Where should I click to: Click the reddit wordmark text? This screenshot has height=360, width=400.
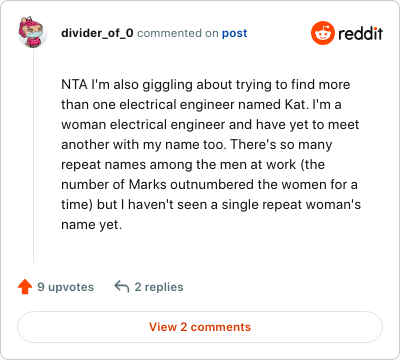pos(360,33)
